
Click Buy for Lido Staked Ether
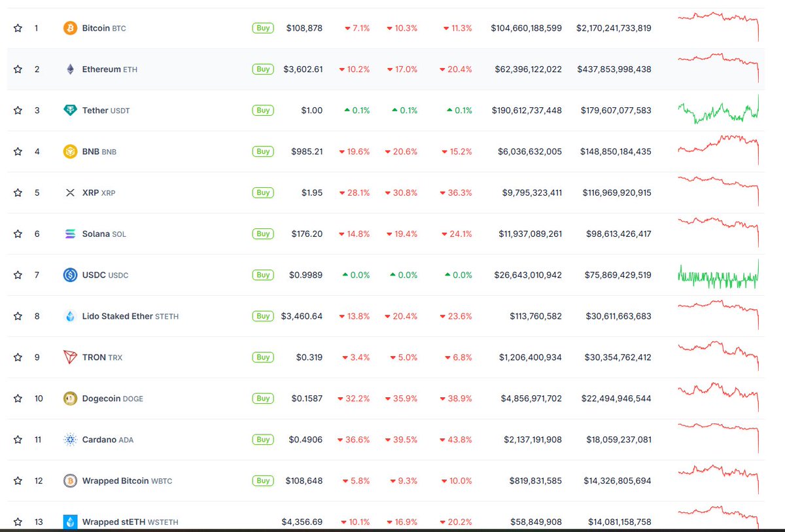[263, 317]
